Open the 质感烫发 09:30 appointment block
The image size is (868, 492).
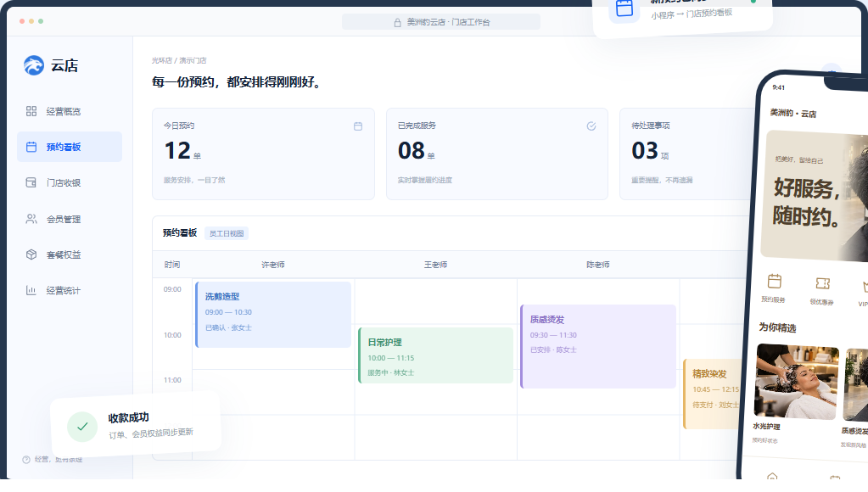pyautogui.click(x=598, y=346)
